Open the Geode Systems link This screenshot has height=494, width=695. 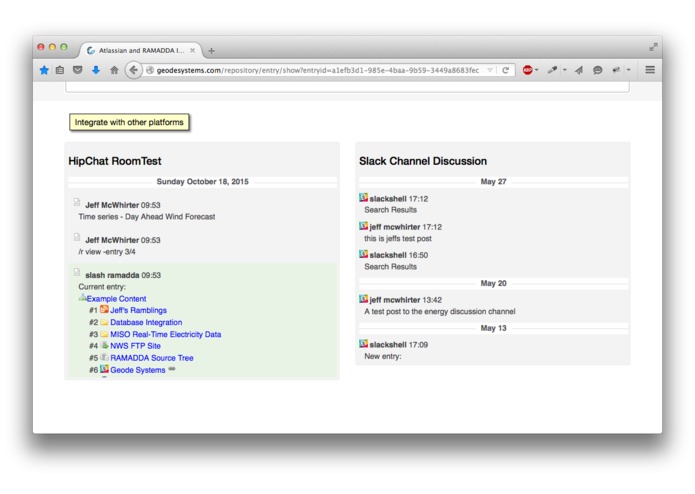click(137, 370)
